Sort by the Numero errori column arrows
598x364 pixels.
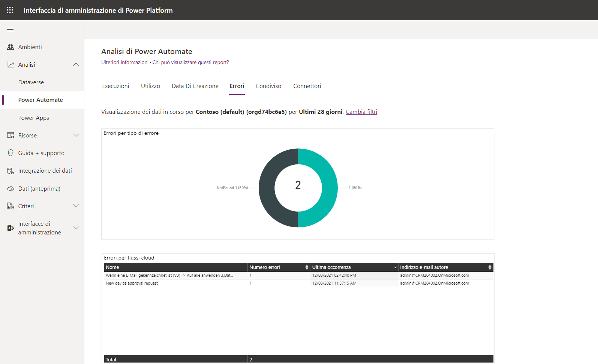click(x=307, y=267)
